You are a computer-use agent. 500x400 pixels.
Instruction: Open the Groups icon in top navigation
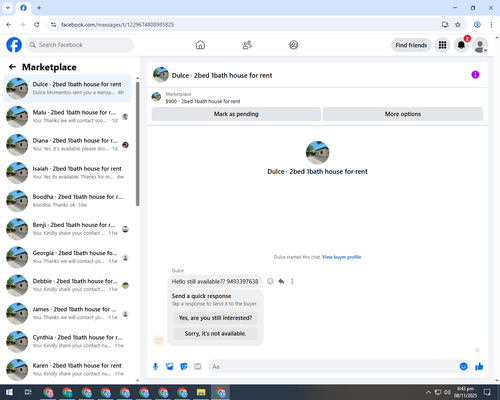(294, 45)
